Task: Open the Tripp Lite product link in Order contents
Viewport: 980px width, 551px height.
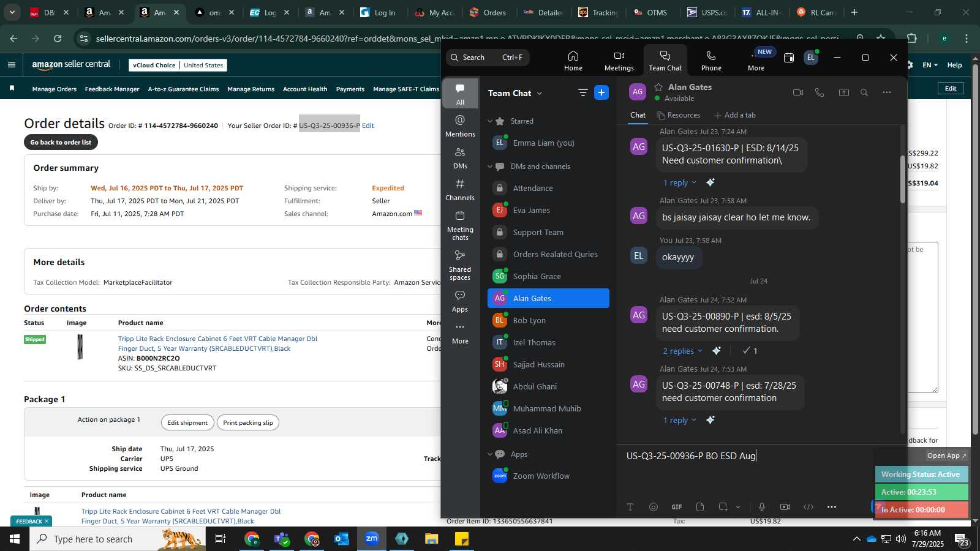Action: click(x=217, y=343)
